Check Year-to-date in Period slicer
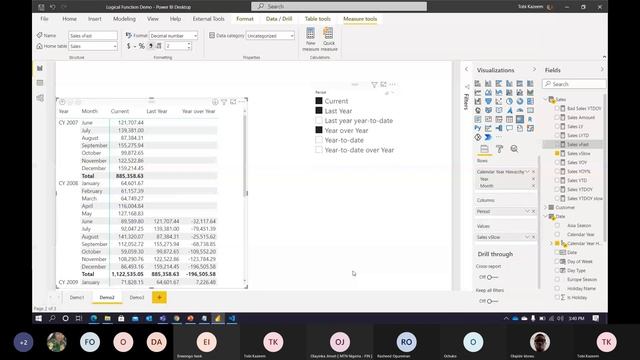This screenshot has height=360, width=640. pos(319,140)
